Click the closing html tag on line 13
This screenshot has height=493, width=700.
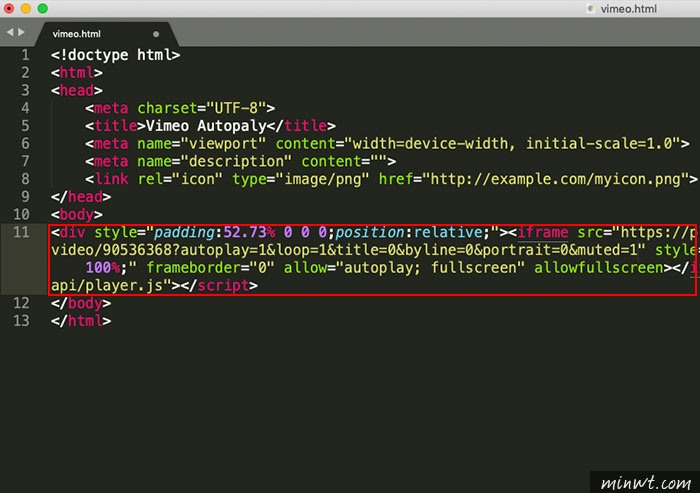tap(81, 321)
